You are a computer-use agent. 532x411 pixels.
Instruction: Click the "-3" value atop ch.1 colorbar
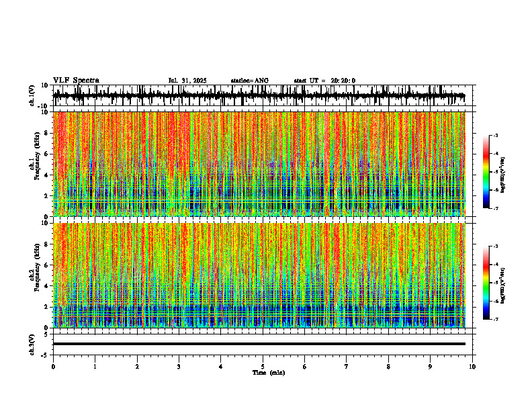pos(495,136)
